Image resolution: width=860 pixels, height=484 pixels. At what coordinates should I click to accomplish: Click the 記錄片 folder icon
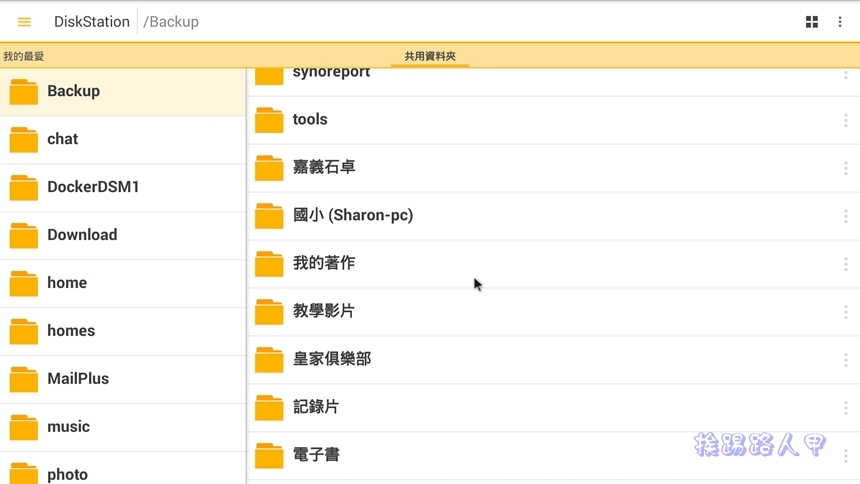pyautogui.click(x=269, y=408)
